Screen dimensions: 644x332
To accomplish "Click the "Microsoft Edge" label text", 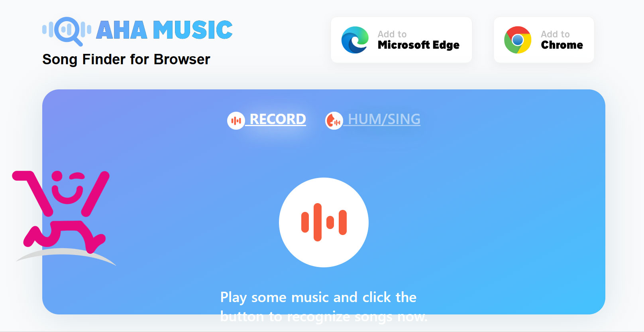I will coord(418,45).
